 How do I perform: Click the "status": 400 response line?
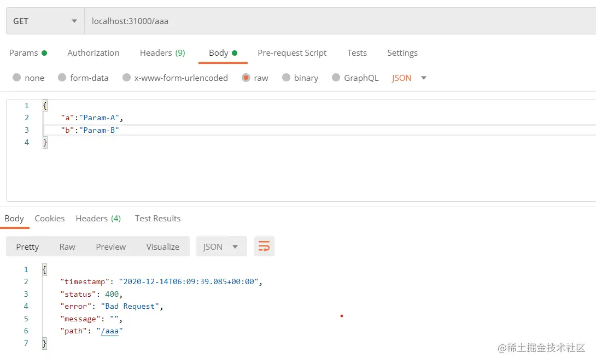pos(91,294)
